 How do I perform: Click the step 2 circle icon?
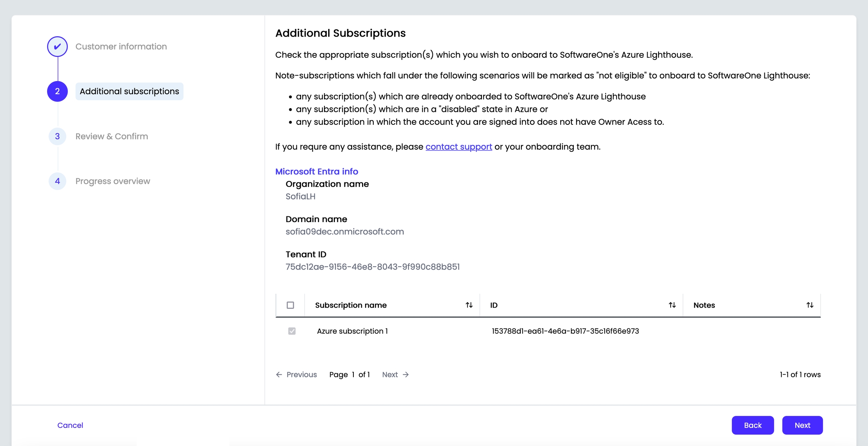57,91
